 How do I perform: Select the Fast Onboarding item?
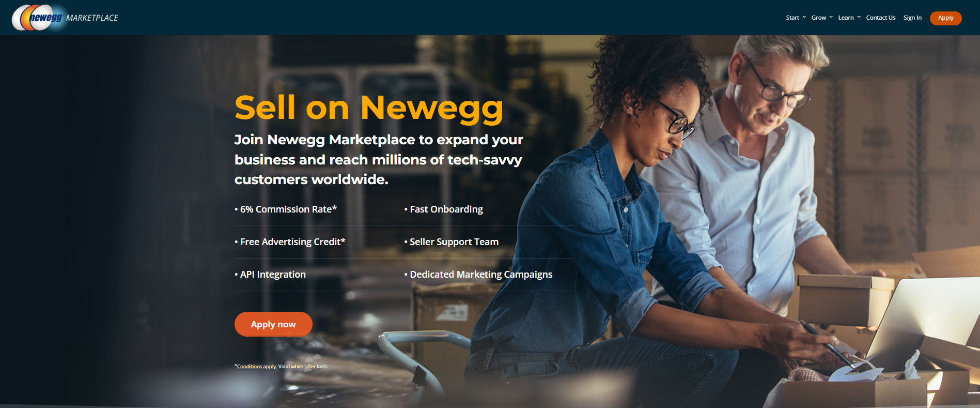pos(444,209)
